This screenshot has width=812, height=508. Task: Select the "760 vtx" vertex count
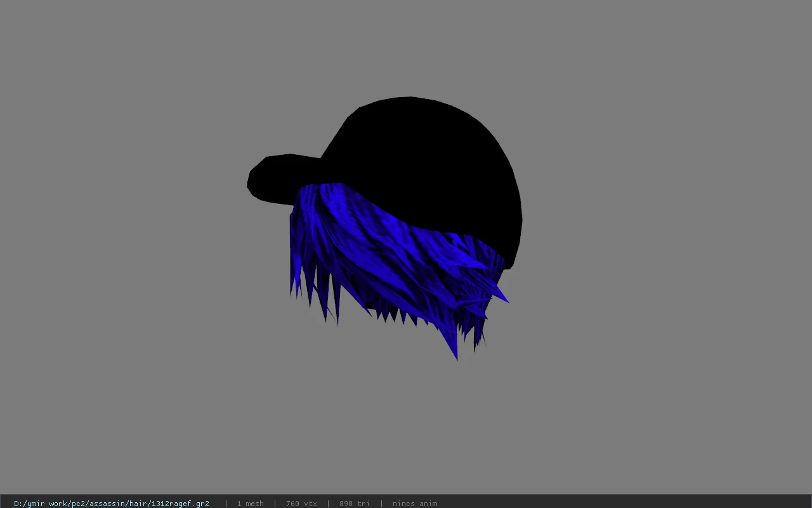301,504
